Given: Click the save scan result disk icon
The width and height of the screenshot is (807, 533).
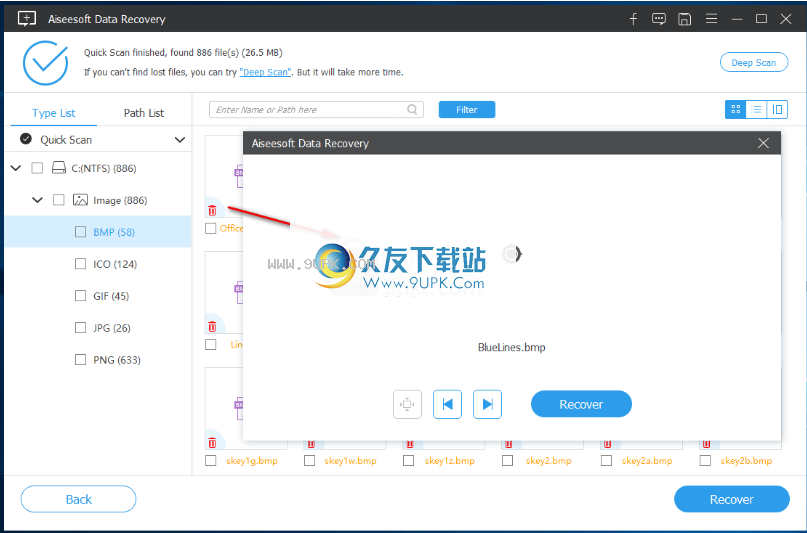Looking at the screenshot, I should pos(685,19).
